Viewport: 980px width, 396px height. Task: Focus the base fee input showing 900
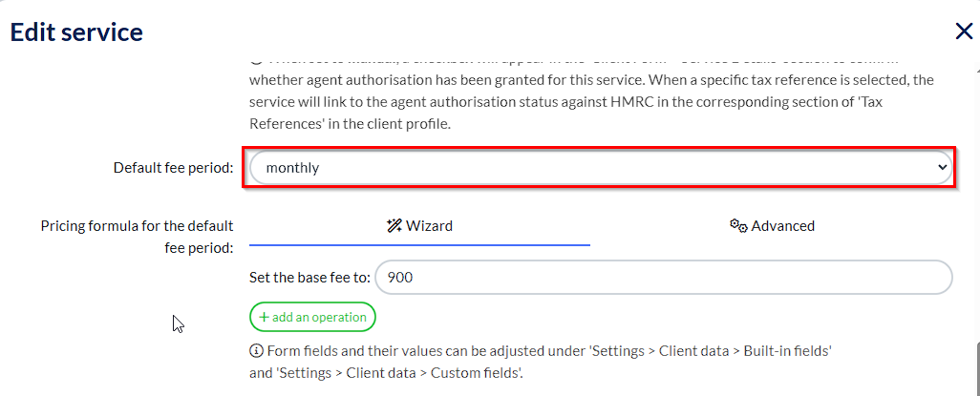(x=663, y=278)
